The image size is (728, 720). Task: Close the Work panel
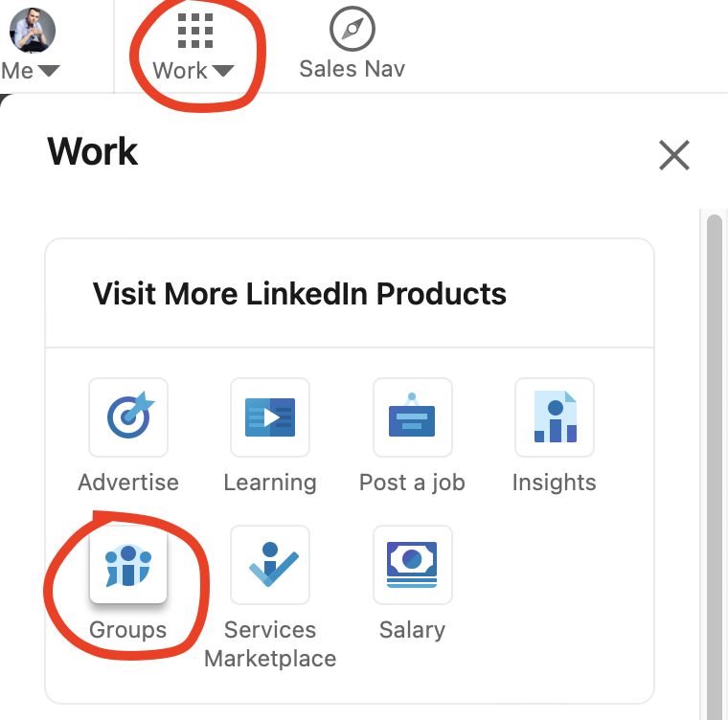[674, 154]
